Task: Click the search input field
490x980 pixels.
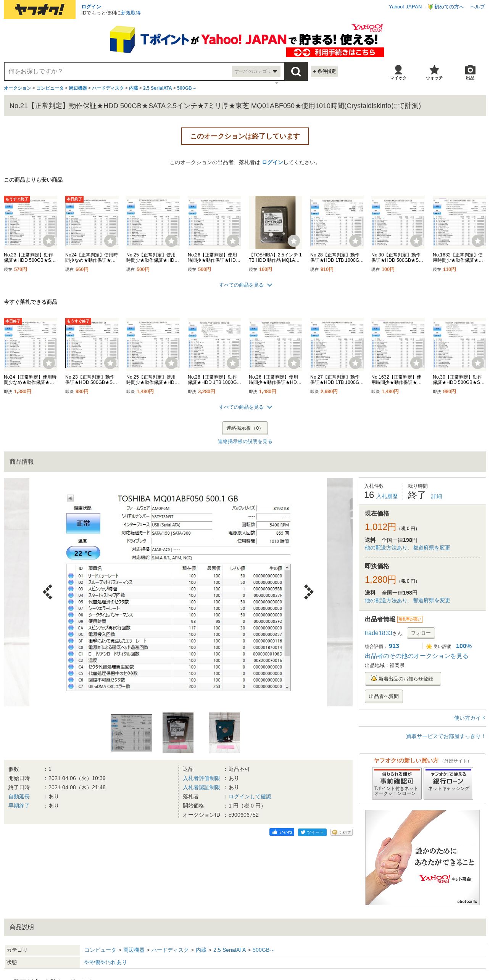Action: pos(118,71)
